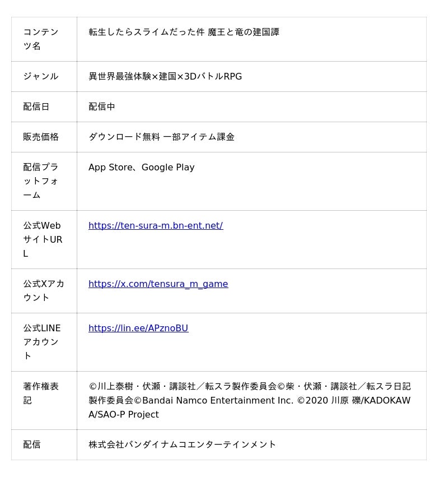Click the 公式WebサイトURL label cell
Viewport: 448px width, 477px height.
43,239
